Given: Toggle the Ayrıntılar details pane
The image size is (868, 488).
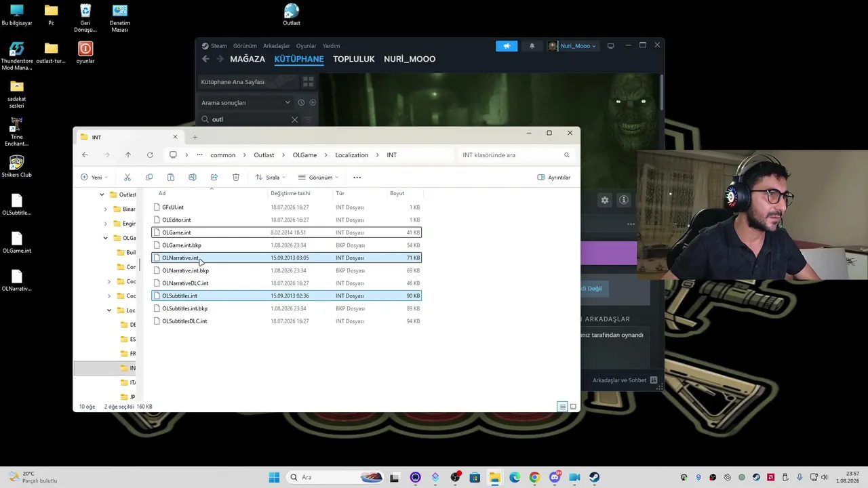Looking at the screenshot, I should click(x=554, y=178).
